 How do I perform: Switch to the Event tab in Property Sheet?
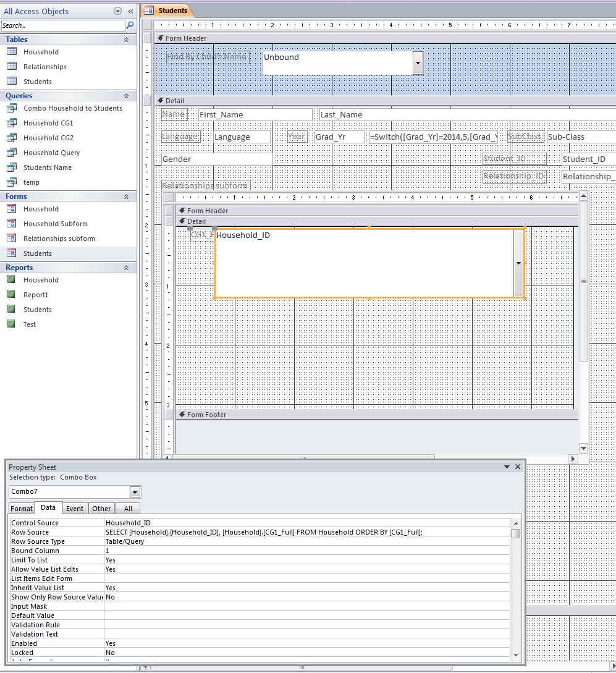pyautogui.click(x=75, y=509)
